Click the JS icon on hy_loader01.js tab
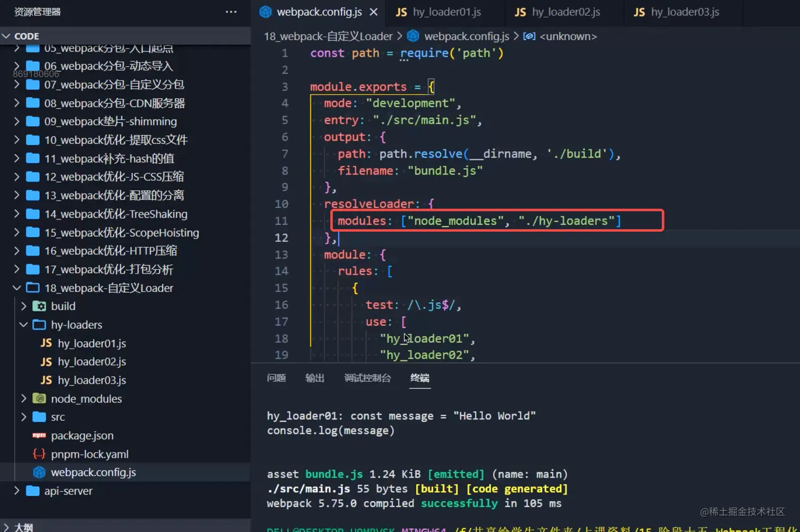The image size is (800, 532). (402, 12)
